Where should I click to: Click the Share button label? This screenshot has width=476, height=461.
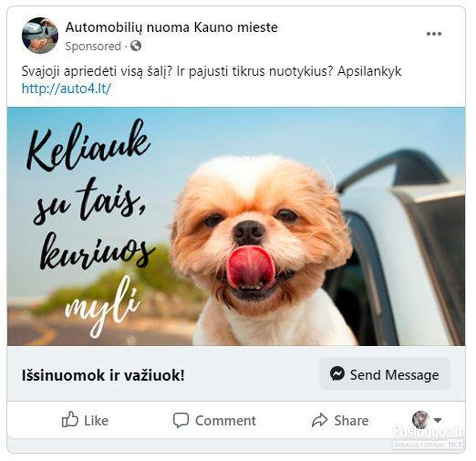click(x=352, y=421)
